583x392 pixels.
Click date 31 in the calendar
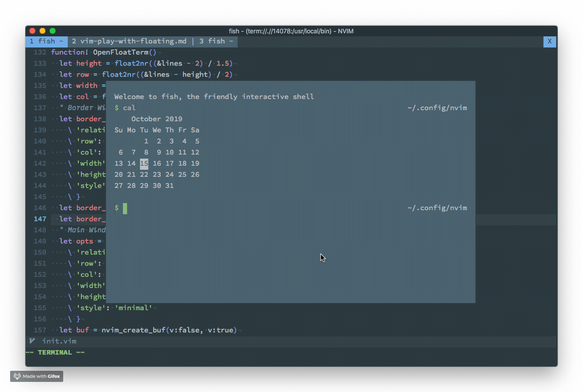coord(169,185)
